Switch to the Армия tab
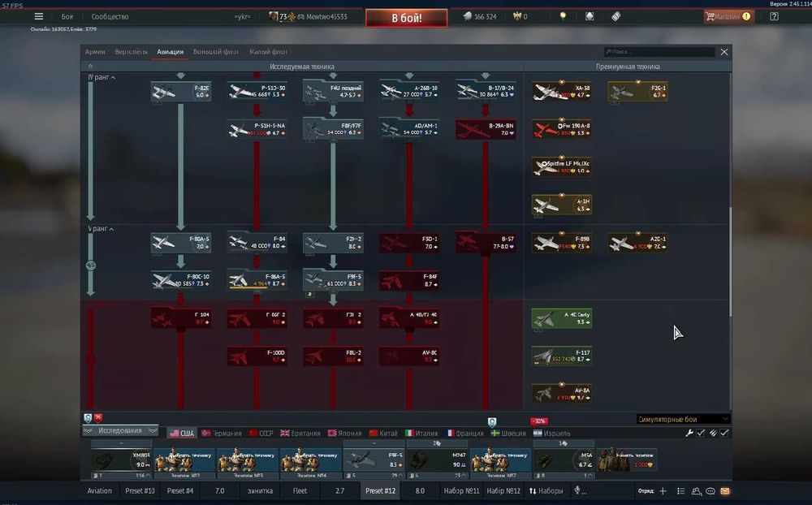 tap(95, 52)
